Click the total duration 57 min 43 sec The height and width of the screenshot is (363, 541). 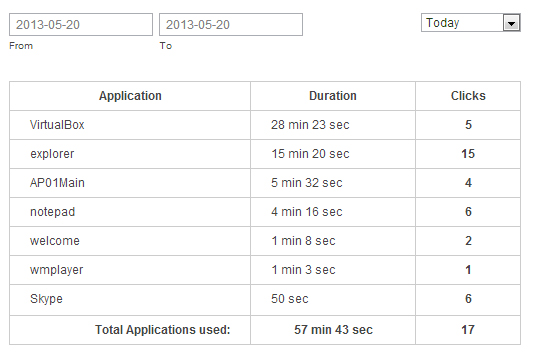point(333,330)
